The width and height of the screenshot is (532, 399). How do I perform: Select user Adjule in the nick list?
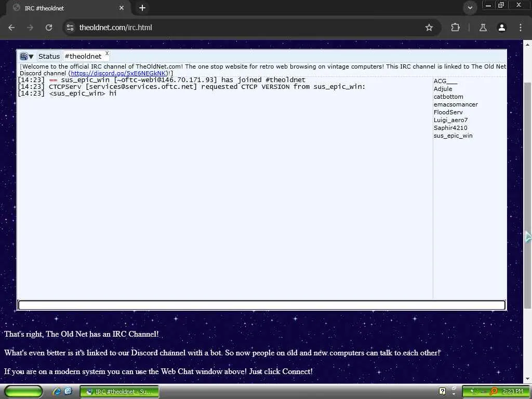coord(443,89)
